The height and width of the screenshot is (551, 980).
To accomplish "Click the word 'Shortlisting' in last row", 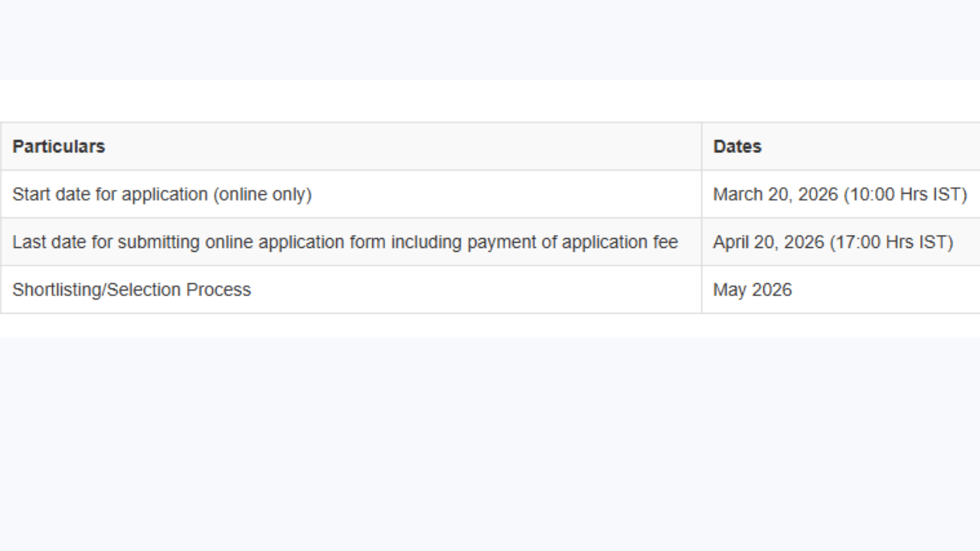I will (57, 289).
